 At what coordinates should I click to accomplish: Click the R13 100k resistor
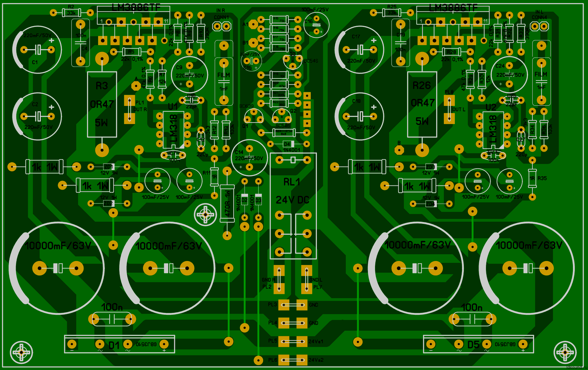tap(226, 130)
